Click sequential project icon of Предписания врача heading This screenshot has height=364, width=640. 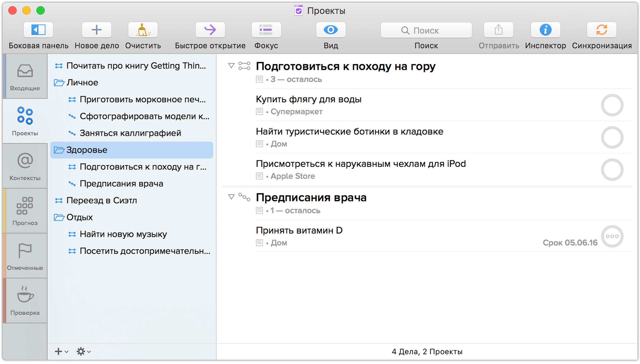[x=244, y=197]
